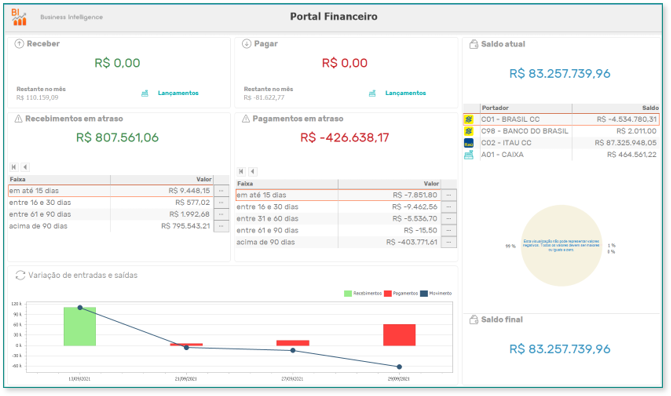Click the cash register icon for A01 - CAIXA
Image resolution: width=671 pixels, height=396 pixels.
(x=469, y=155)
